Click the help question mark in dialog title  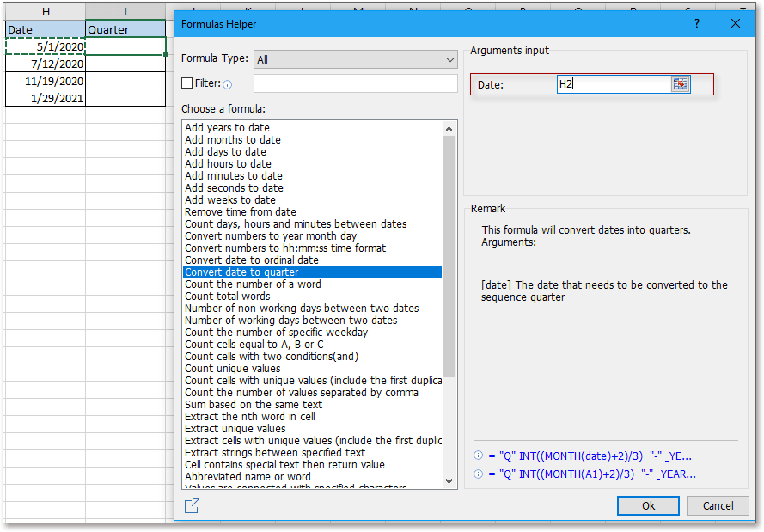(x=696, y=24)
